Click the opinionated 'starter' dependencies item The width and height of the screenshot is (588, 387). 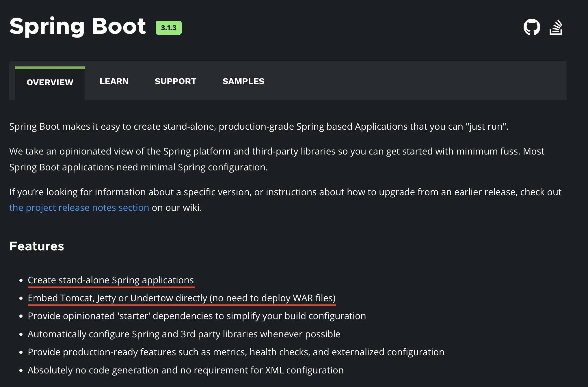[x=197, y=316]
